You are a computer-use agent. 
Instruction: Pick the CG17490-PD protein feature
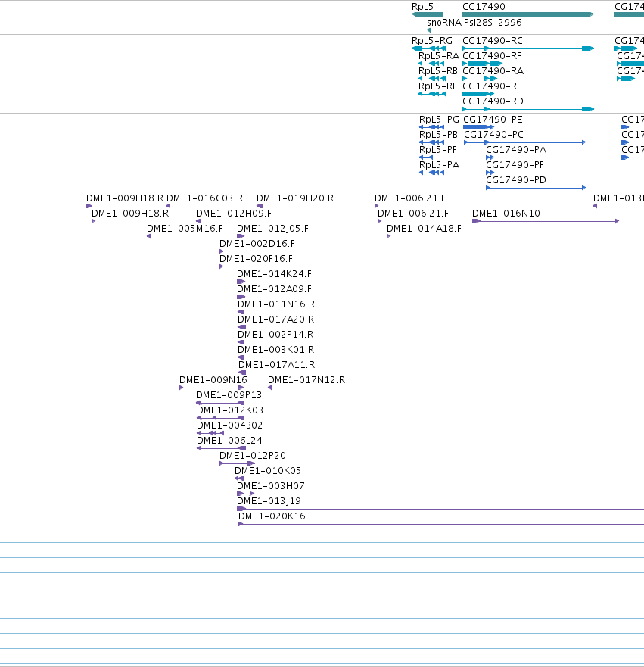(x=536, y=188)
